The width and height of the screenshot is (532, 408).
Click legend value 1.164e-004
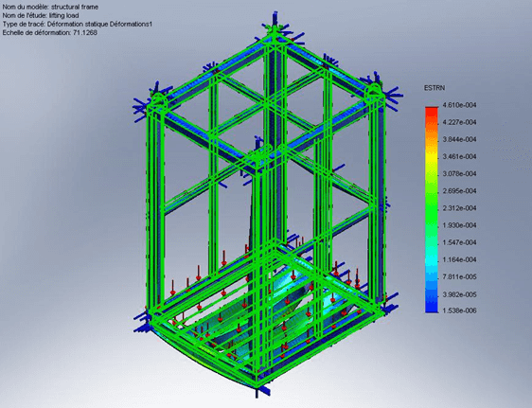tap(459, 259)
